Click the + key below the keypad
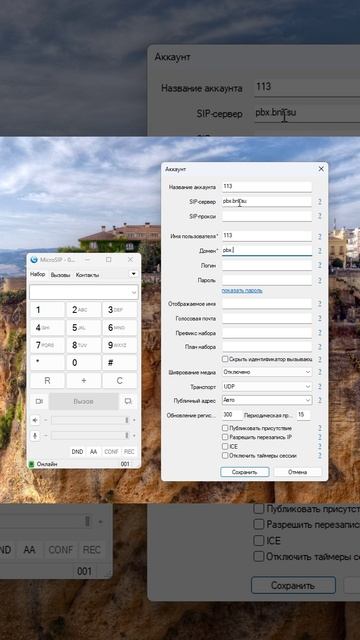The height and width of the screenshot is (640, 360). click(84, 381)
